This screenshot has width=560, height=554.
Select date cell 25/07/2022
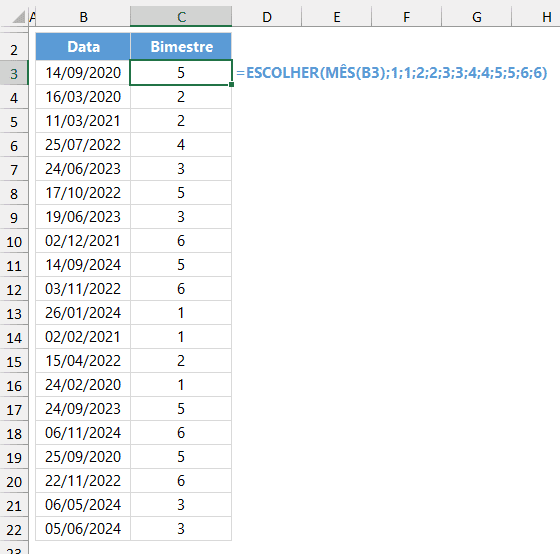coord(83,145)
